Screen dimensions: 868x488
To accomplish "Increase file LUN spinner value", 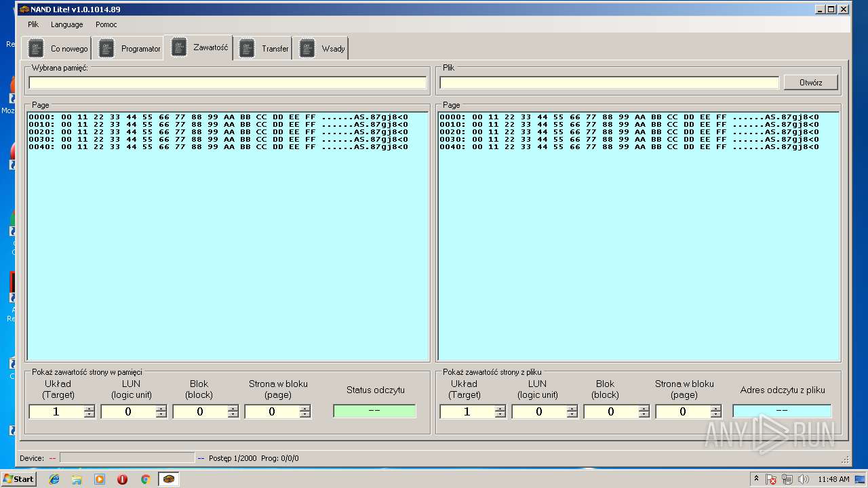I will (572, 408).
